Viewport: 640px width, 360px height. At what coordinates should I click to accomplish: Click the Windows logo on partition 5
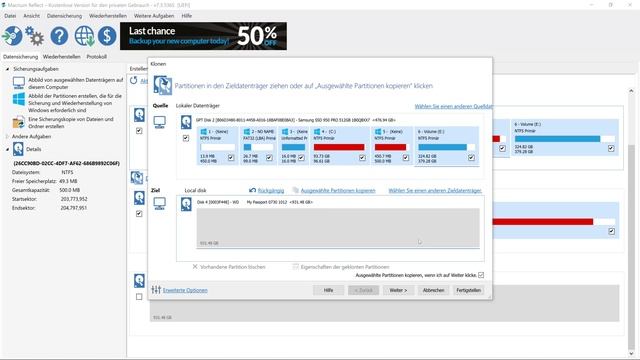click(378, 131)
